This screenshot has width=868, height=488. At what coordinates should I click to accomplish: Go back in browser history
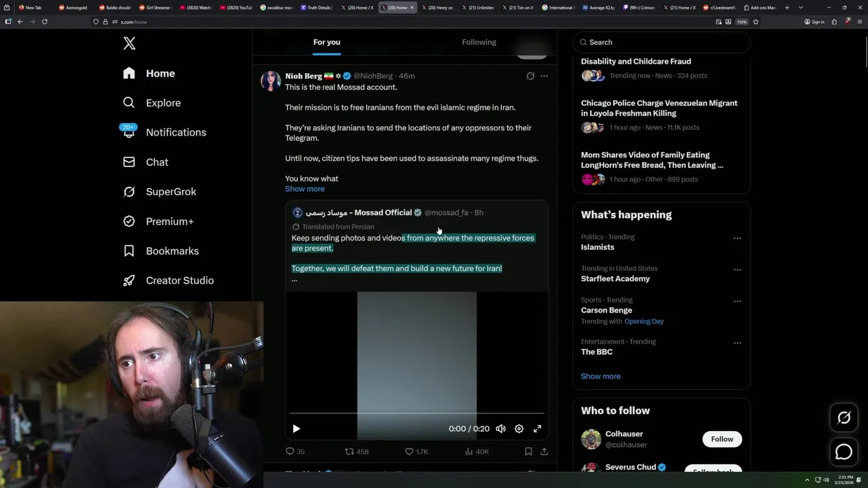pyautogui.click(x=20, y=22)
